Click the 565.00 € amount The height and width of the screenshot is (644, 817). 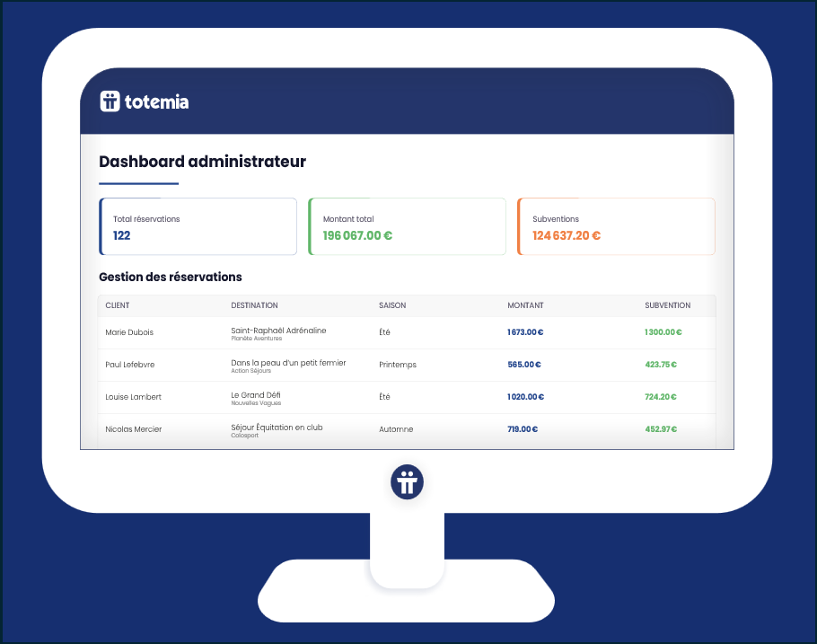tap(524, 365)
